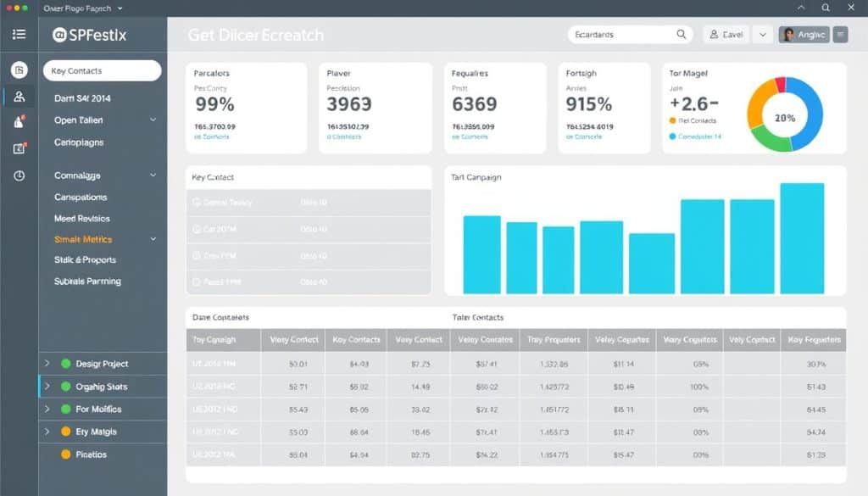Expand the Simale Metrics chevron
Screen dimensions: 868x496
coord(153,239)
